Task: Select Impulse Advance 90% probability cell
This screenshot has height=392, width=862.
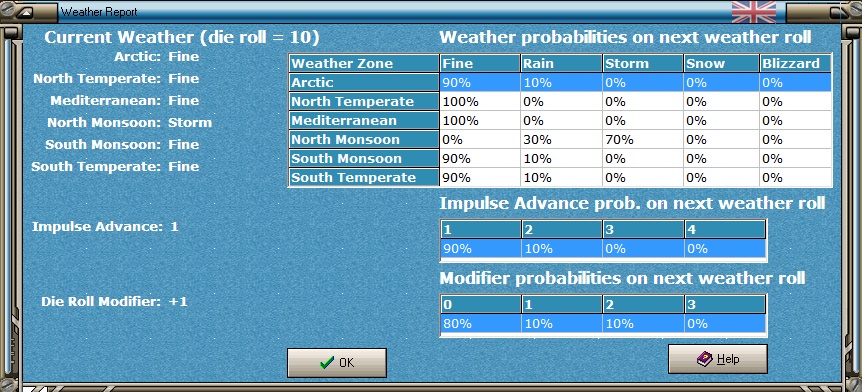Action: point(480,249)
